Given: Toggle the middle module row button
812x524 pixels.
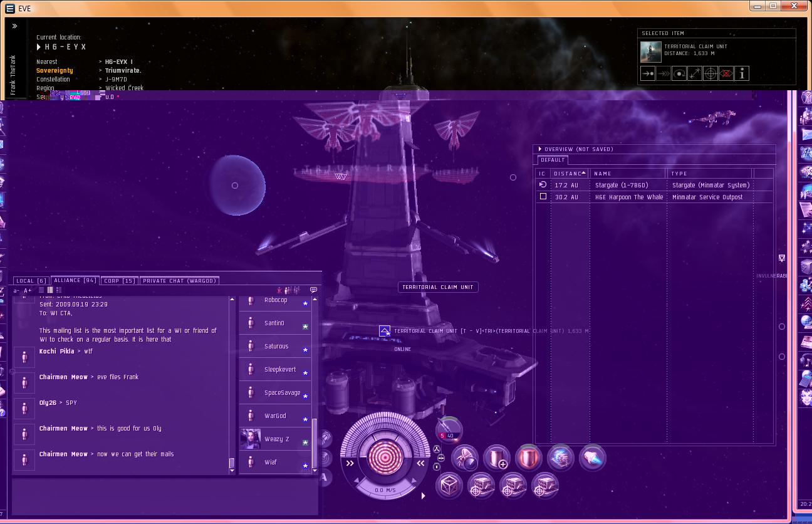Looking at the screenshot, I should pos(440,458).
